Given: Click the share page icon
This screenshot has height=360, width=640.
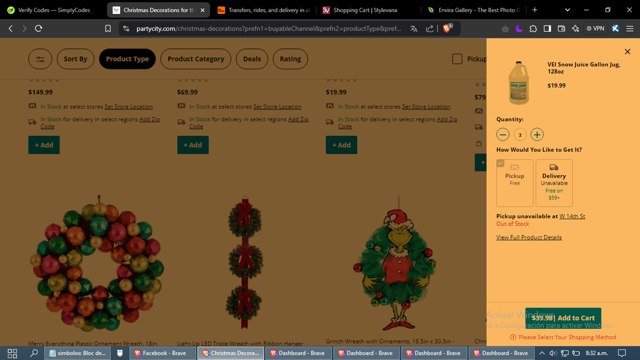Looking at the screenshot, I should (429, 29).
